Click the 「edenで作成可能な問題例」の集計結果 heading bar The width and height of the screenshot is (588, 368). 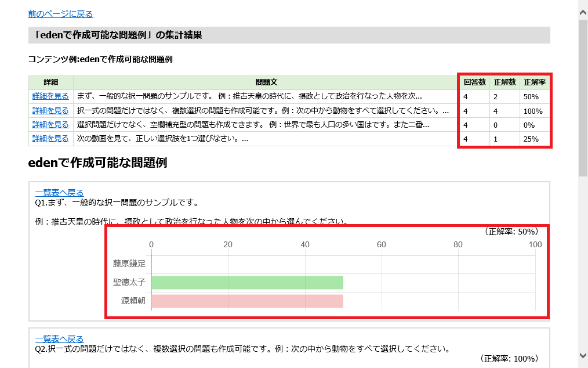(289, 35)
